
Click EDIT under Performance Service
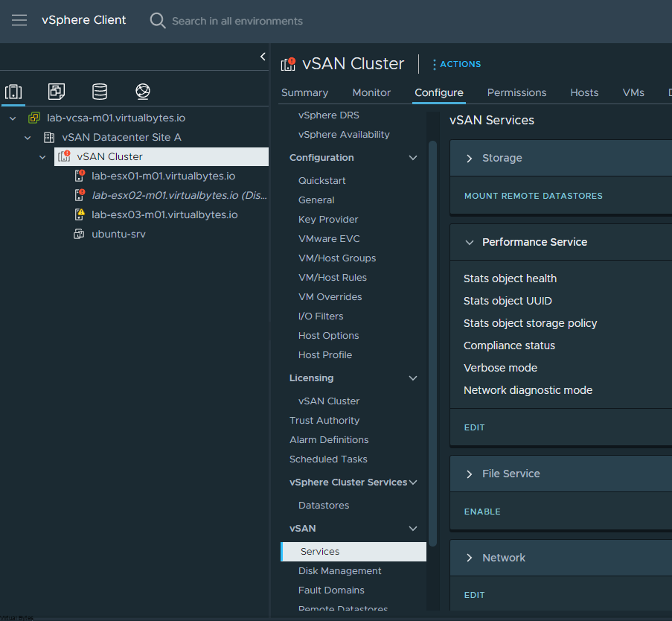pos(474,427)
